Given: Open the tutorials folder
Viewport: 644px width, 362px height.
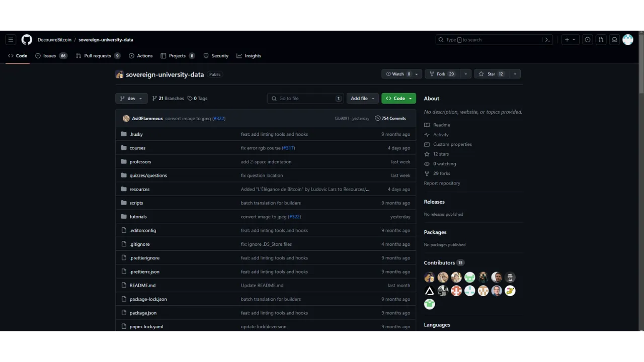Looking at the screenshot, I should [138, 217].
